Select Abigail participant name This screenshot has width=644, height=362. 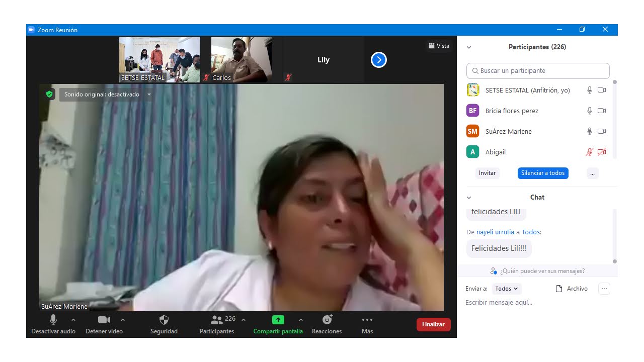pos(496,152)
